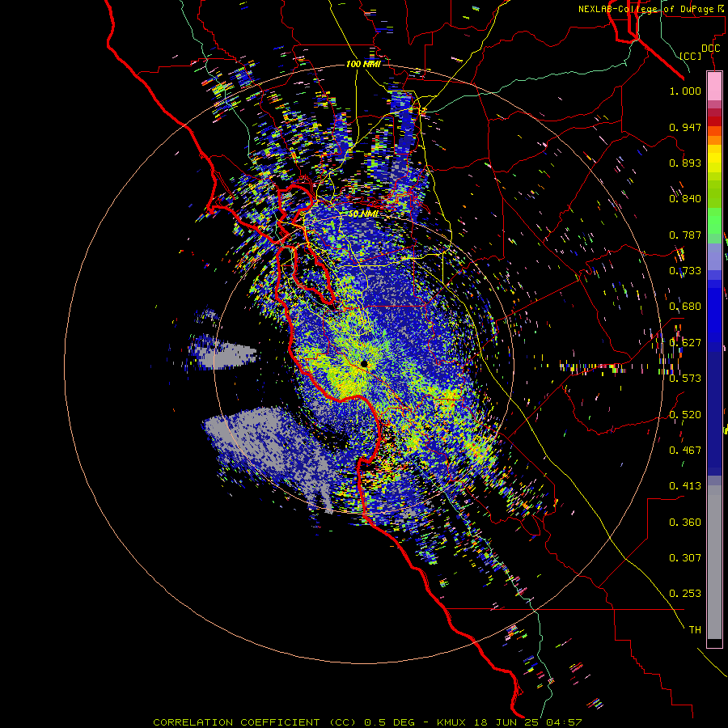Pick the pink swatch atop the color bar
Screen dimensions: 728x728
[x=714, y=87]
